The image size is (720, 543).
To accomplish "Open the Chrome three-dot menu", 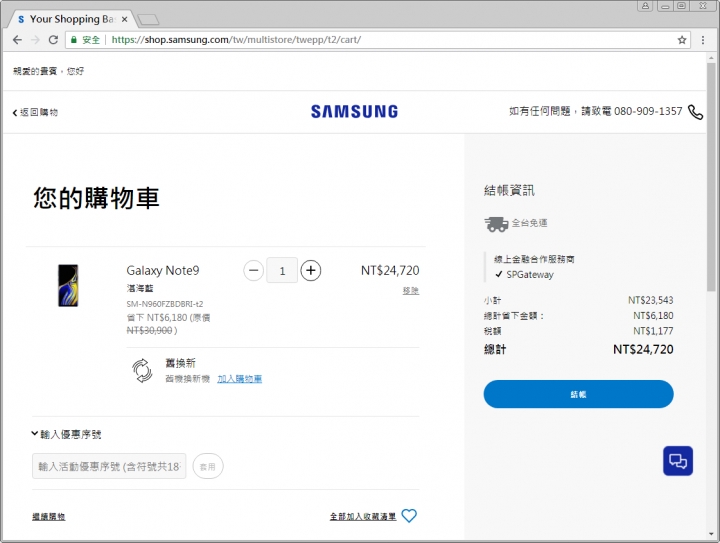I will point(703,40).
